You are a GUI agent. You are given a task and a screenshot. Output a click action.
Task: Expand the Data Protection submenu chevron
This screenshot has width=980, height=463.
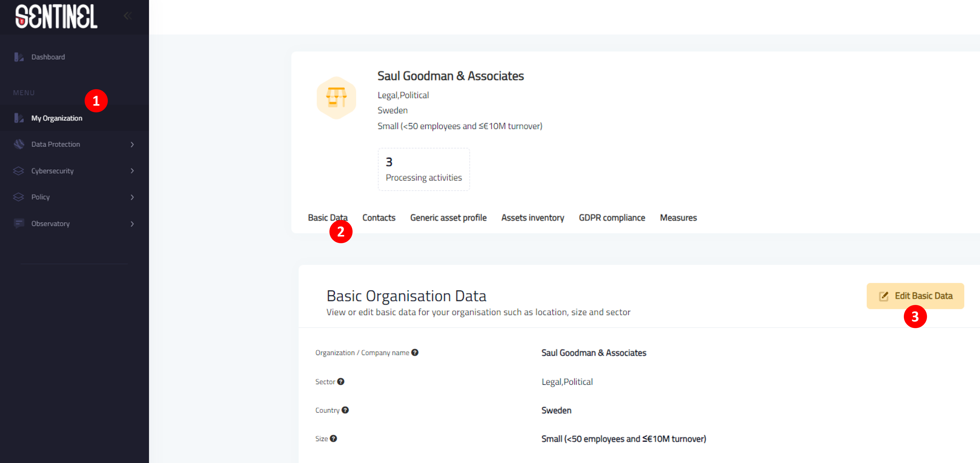132,144
